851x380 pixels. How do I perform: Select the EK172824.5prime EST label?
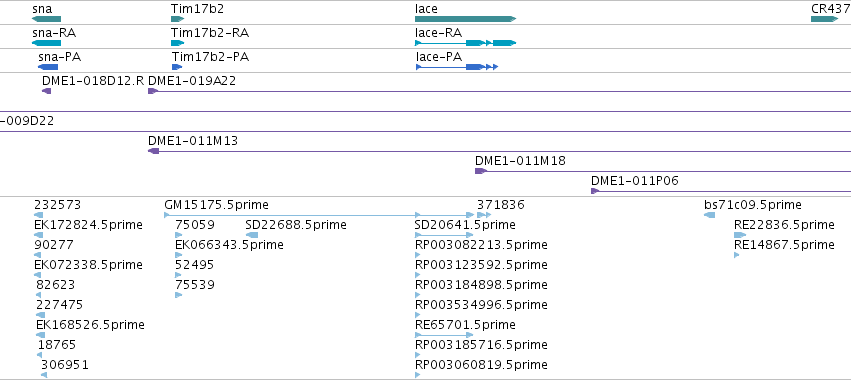[88, 225]
